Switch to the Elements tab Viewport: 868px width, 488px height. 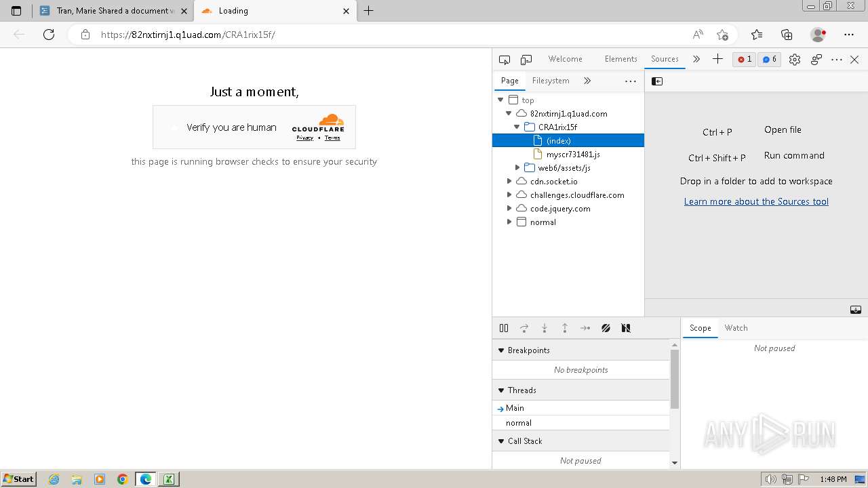[x=620, y=59]
